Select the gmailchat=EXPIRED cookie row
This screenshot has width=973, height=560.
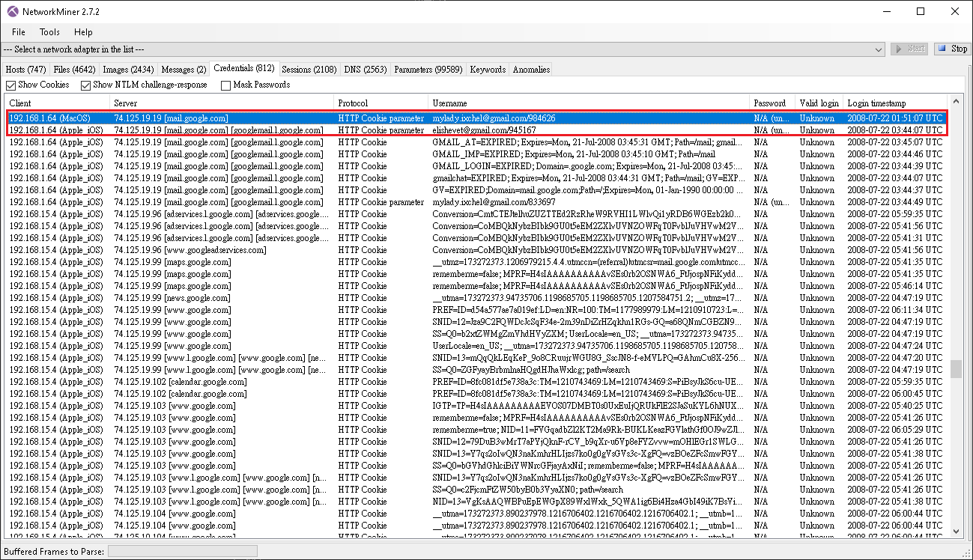tap(477, 178)
